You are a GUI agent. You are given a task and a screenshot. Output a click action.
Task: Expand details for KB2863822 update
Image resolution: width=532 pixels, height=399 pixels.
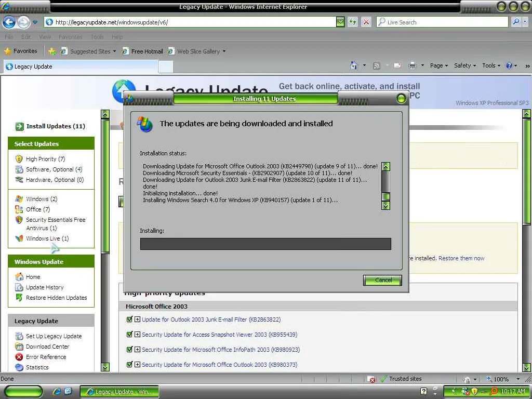[x=137, y=320]
